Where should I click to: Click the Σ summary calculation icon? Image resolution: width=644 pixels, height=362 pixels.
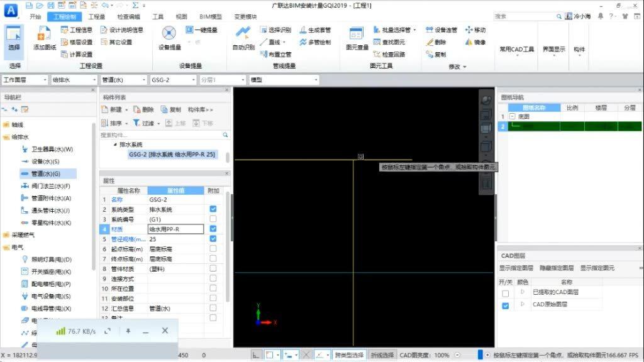[135, 6]
